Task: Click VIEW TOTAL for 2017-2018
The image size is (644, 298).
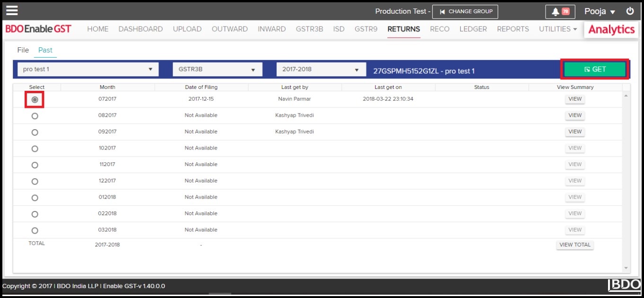Action: coord(575,245)
